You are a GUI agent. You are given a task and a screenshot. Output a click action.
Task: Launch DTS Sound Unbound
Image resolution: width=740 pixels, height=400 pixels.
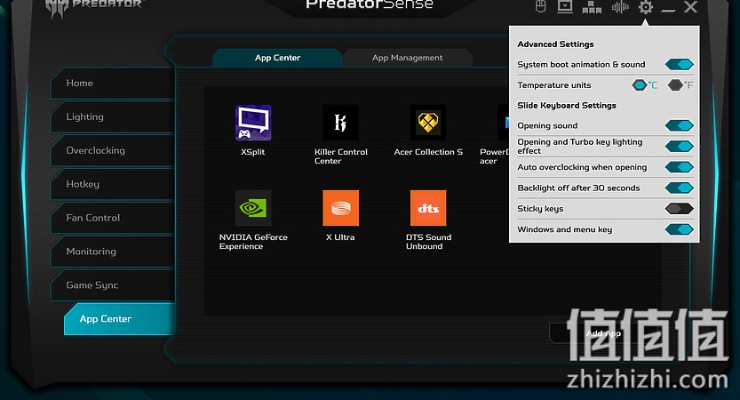[428, 208]
